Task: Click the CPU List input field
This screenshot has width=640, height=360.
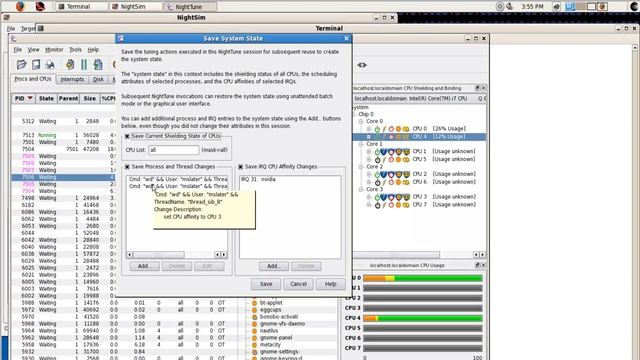Action: 173,150
